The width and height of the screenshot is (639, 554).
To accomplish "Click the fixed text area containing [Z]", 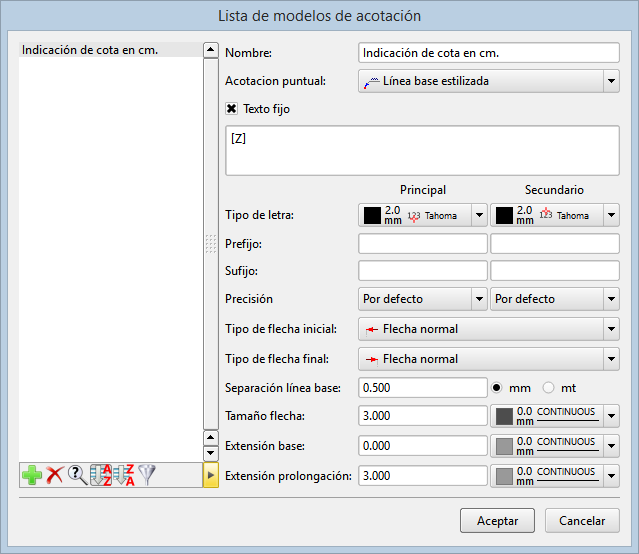I will pos(422,151).
